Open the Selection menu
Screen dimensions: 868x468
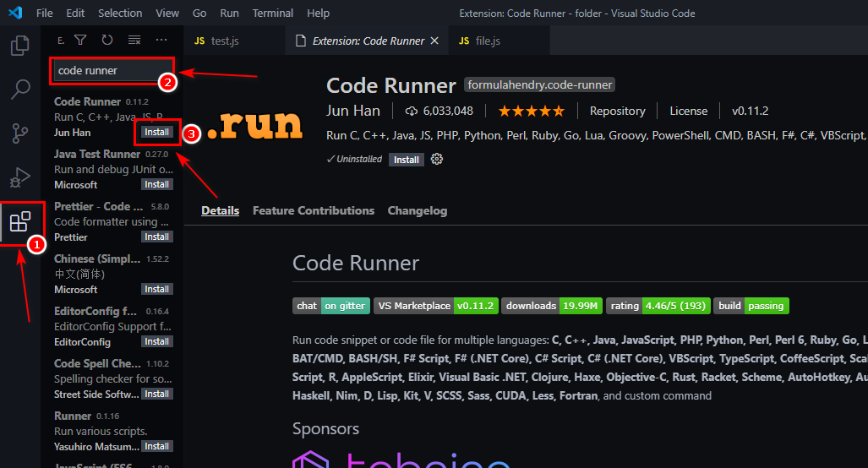pyautogui.click(x=120, y=13)
